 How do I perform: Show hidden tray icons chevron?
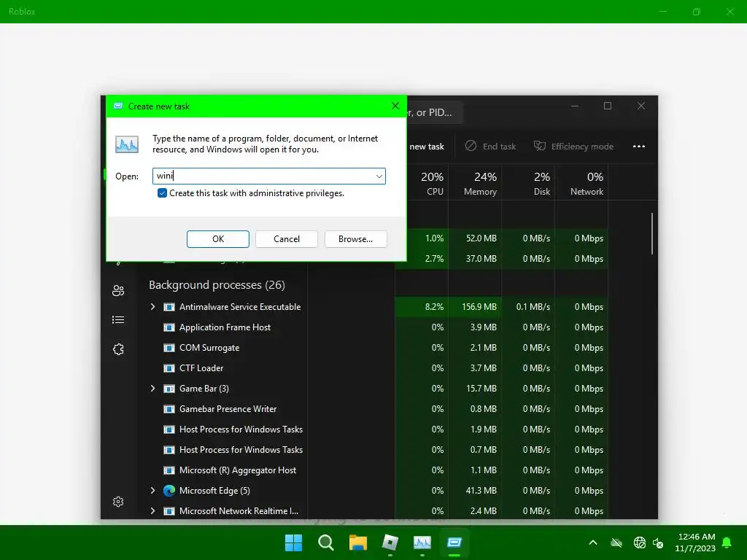tap(593, 542)
